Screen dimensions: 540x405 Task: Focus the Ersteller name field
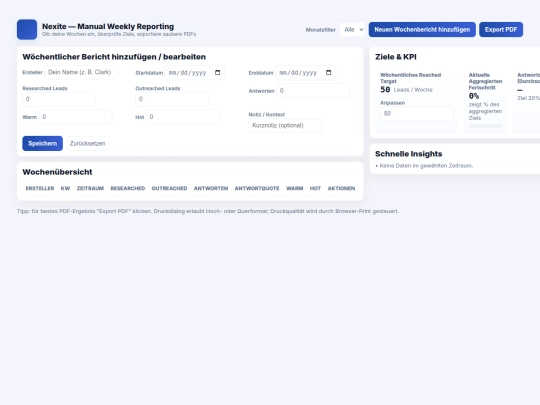point(81,72)
